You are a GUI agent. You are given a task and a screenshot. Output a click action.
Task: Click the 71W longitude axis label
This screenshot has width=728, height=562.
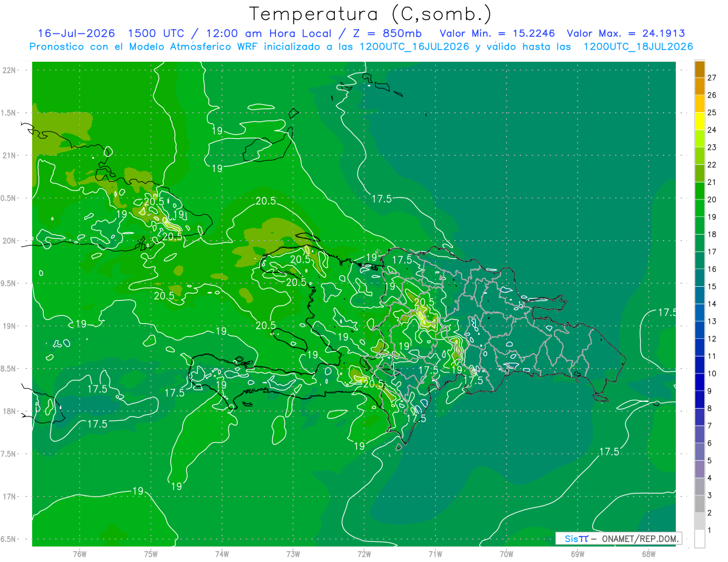pyautogui.click(x=435, y=554)
